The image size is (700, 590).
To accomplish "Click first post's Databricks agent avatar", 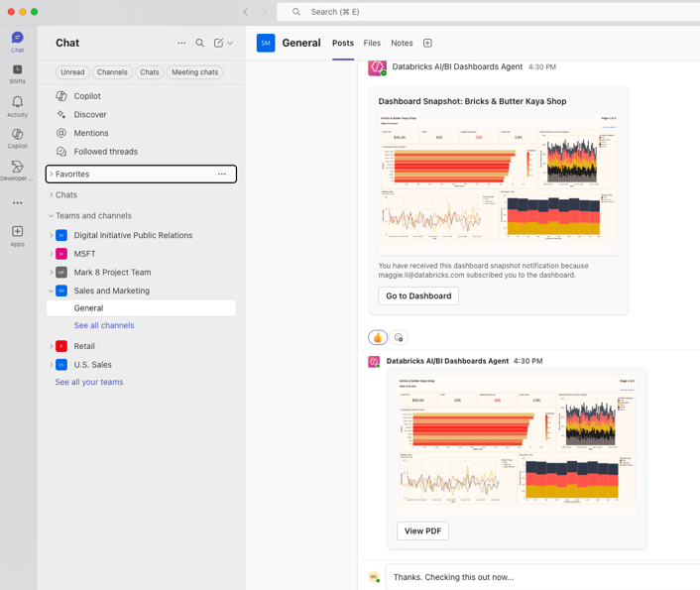I will click(377, 67).
